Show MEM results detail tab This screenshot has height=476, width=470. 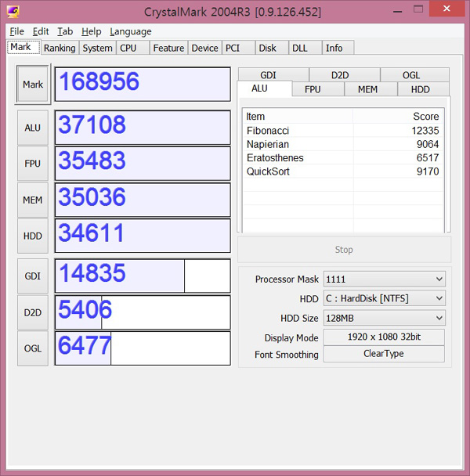[x=371, y=89]
